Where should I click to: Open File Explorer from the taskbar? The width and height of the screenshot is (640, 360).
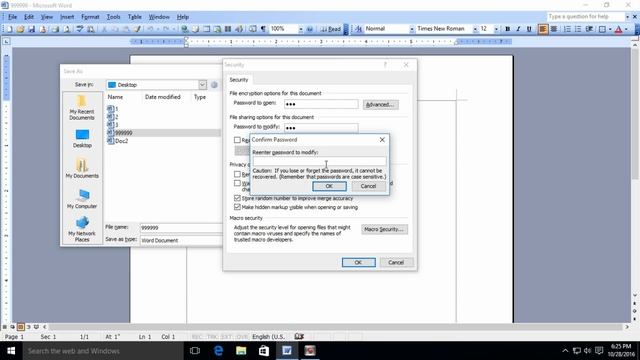241,351
